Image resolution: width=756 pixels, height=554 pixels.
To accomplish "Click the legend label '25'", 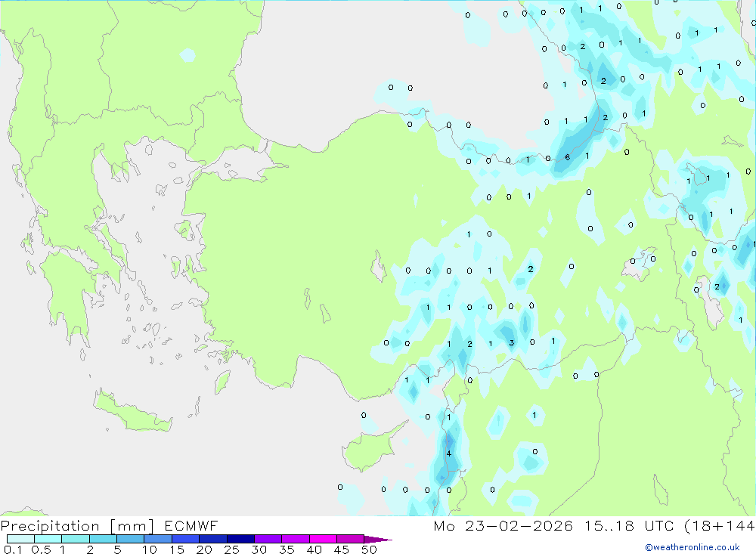I will point(231,549).
